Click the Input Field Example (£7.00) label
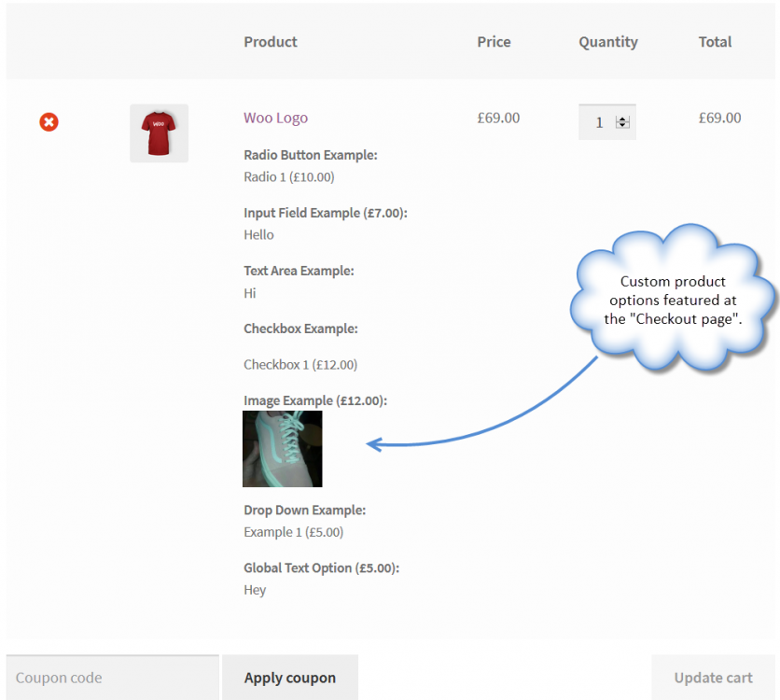Image resolution: width=780 pixels, height=700 pixels. 325,213
